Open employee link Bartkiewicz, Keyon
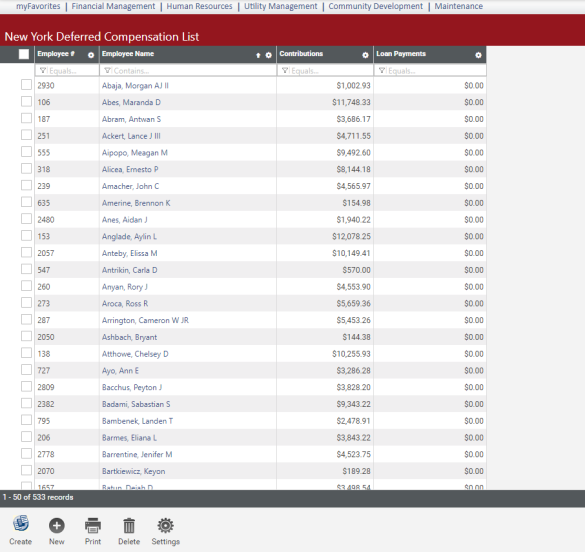Image resolution: width=585 pixels, height=552 pixels. (134, 471)
